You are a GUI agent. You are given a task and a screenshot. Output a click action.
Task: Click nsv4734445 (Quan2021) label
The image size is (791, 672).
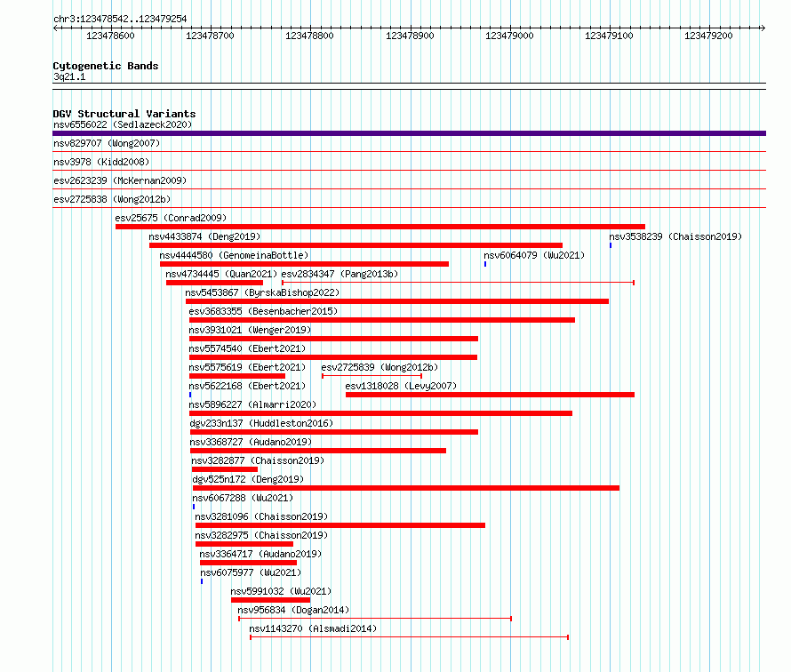coord(221,274)
